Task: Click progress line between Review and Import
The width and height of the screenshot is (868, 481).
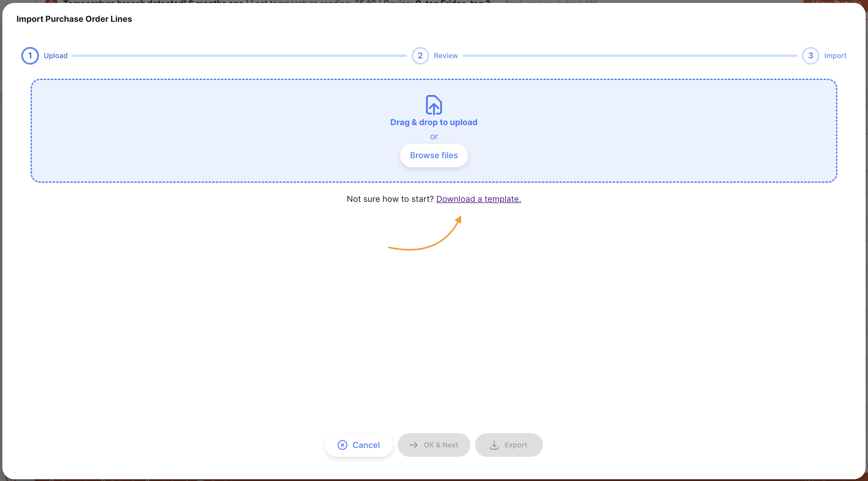Action: pos(629,56)
